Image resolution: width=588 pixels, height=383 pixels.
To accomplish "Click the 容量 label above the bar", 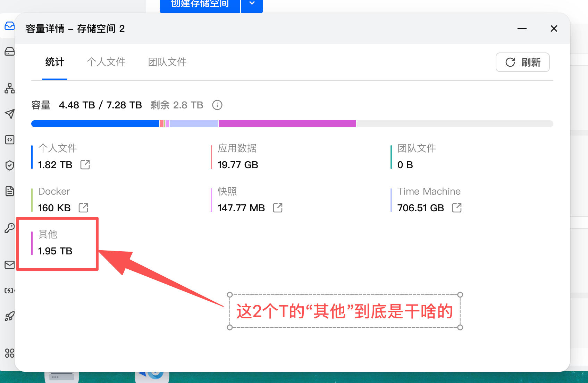I will (x=41, y=105).
